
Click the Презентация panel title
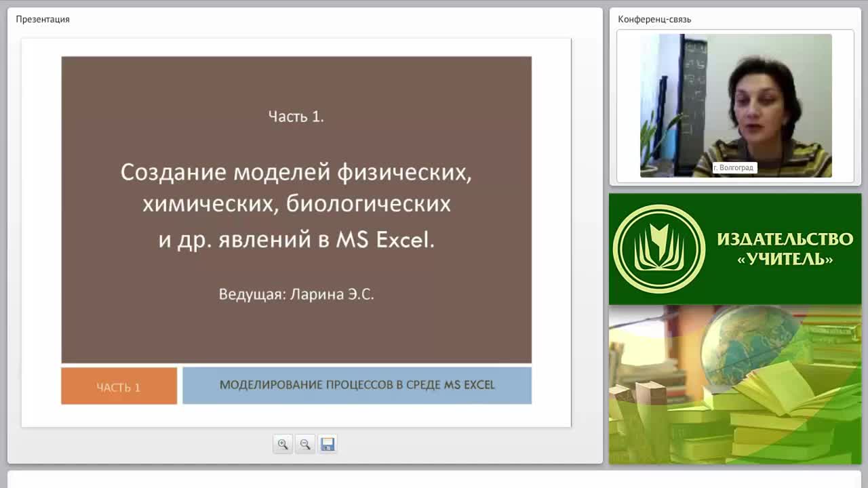[43, 19]
